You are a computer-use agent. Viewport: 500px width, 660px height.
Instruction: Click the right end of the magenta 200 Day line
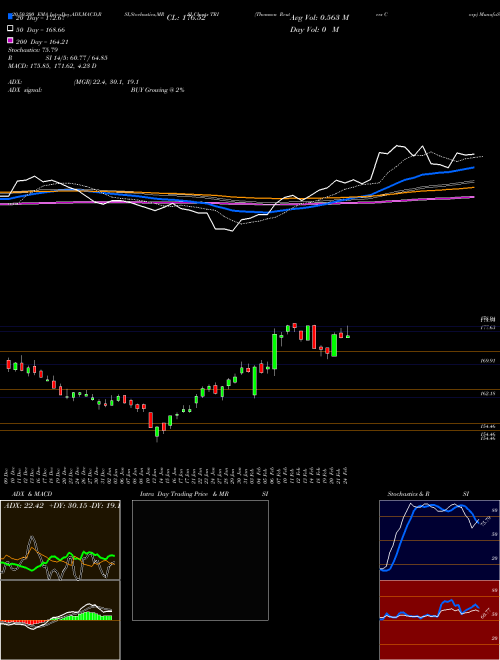click(473, 197)
